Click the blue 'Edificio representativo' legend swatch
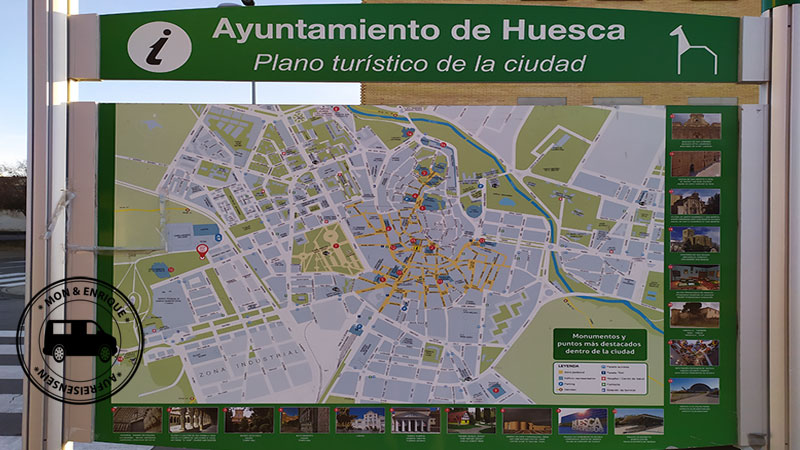The height and width of the screenshot is (450, 800). tap(561, 378)
